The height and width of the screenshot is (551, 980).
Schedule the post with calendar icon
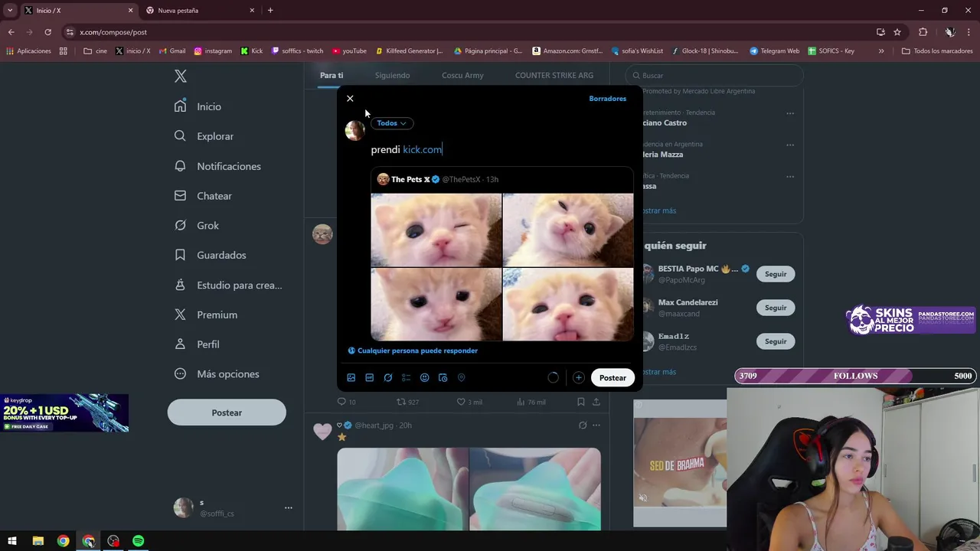(x=443, y=377)
